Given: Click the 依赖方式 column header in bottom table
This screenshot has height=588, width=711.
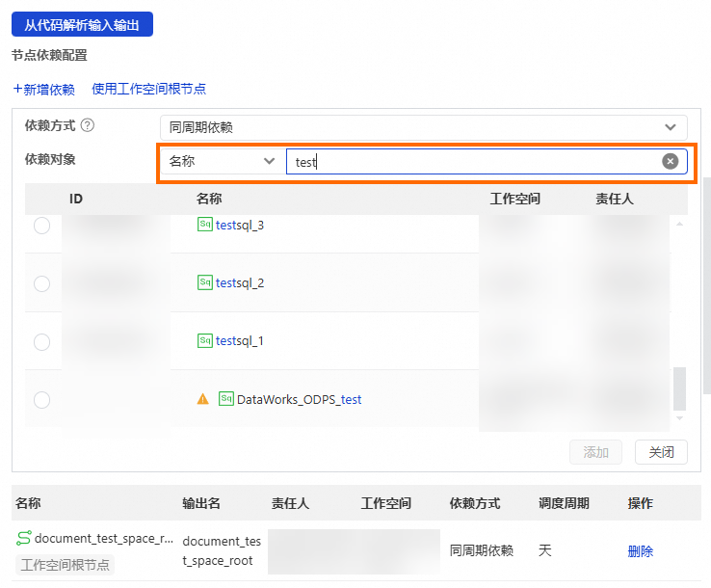Looking at the screenshot, I should coord(475,503).
